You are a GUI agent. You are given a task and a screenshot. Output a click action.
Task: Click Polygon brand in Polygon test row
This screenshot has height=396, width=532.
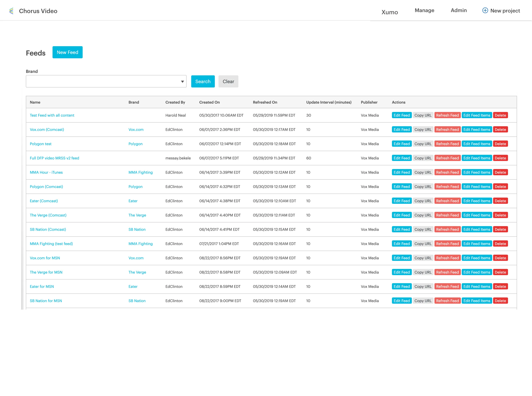[x=135, y=144]
